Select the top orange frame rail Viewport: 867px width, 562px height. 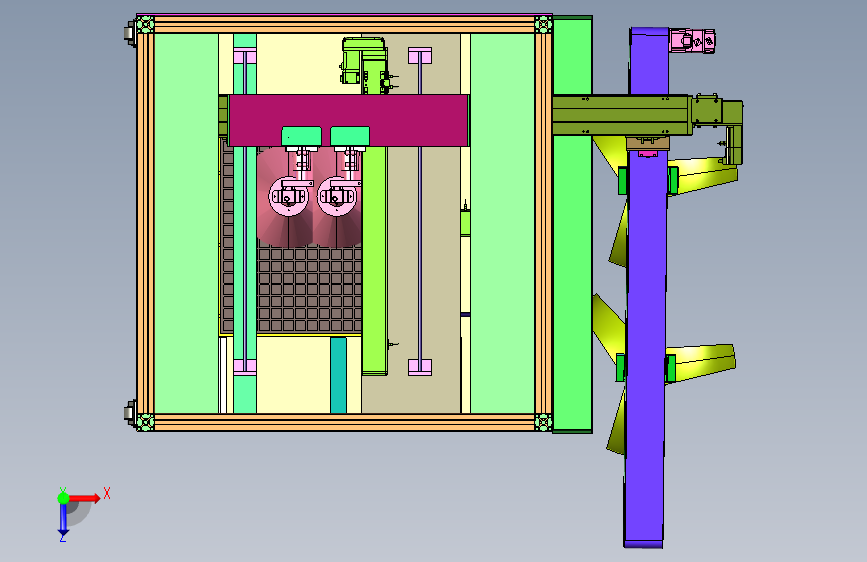pyautogui.click(x=344, y=25)
